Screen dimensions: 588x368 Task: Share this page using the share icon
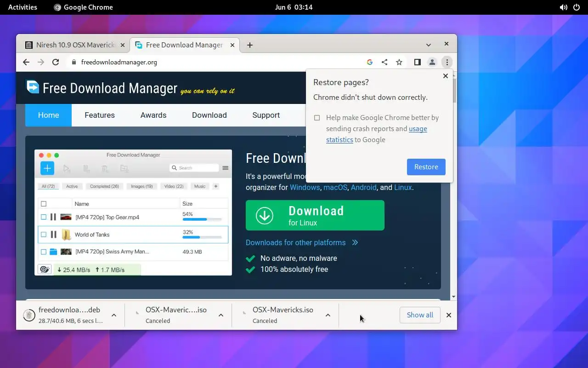point(384,62)
